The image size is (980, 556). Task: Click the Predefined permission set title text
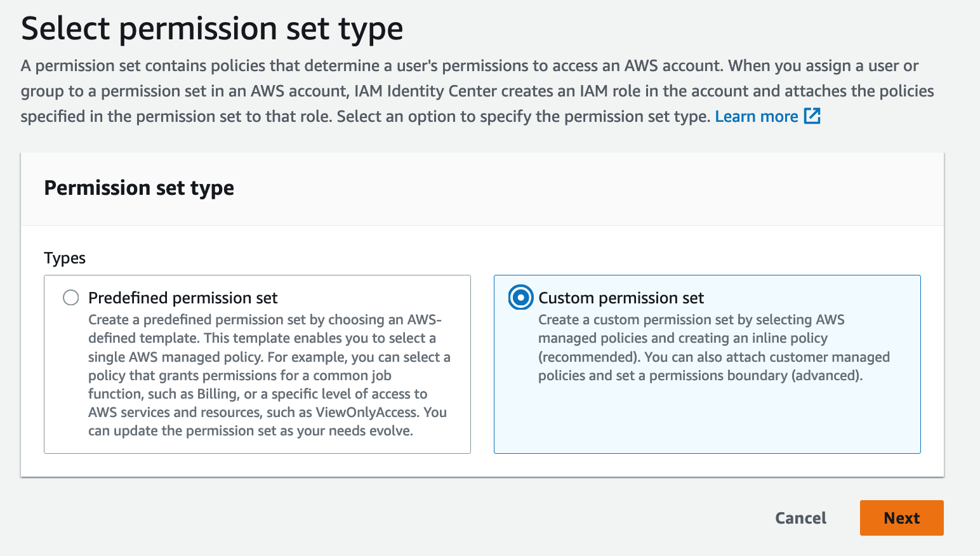pos(183,297)
